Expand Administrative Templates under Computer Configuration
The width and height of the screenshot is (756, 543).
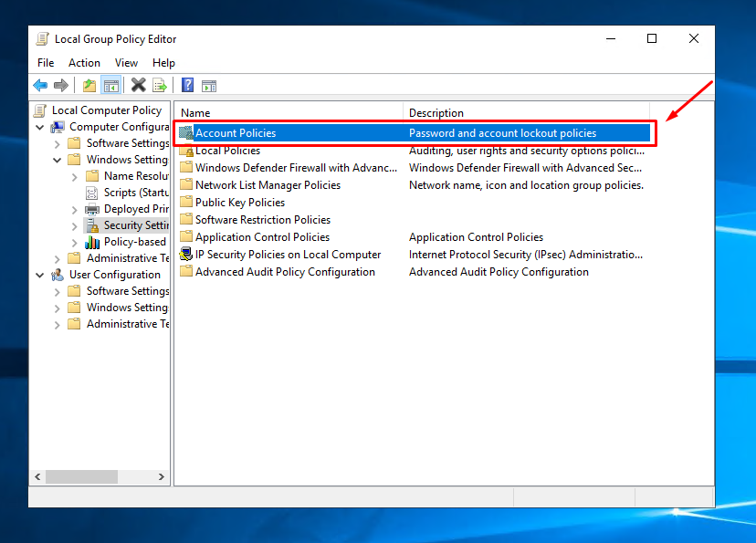tap(57, 259)
